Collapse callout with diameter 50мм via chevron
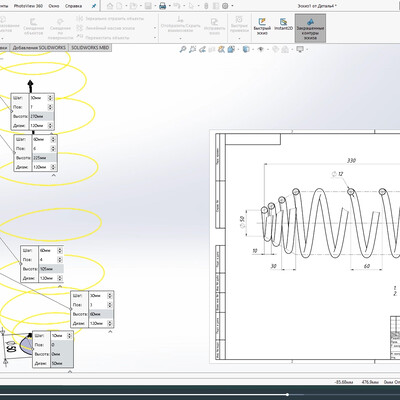This screenshot has width=400, height=400. coord(70,371)
